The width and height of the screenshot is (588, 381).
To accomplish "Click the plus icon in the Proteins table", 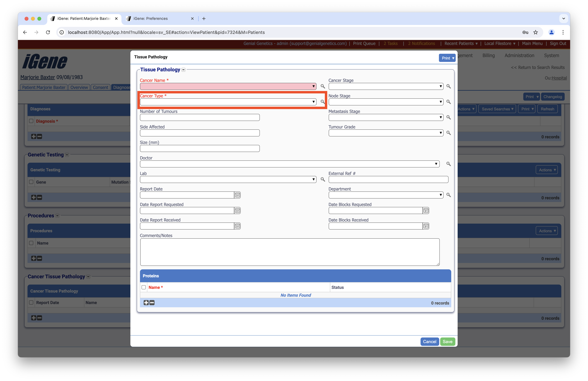I will click(x=146, y=303).
